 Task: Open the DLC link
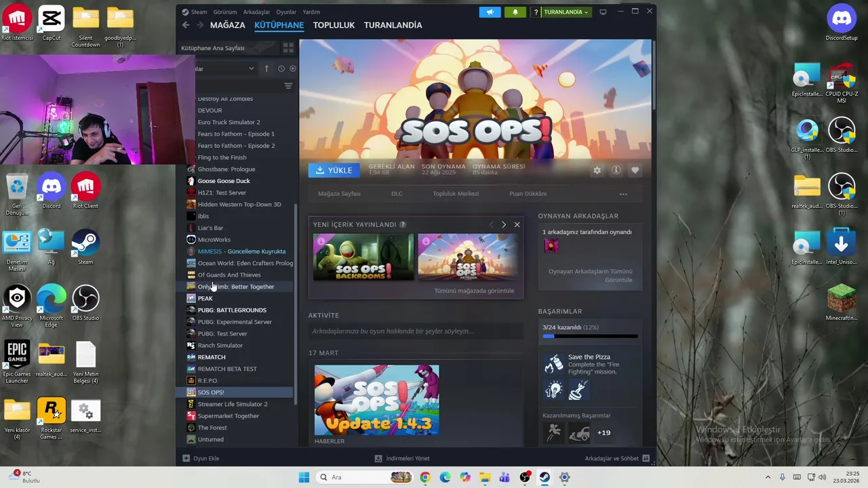tap(397, 194)
